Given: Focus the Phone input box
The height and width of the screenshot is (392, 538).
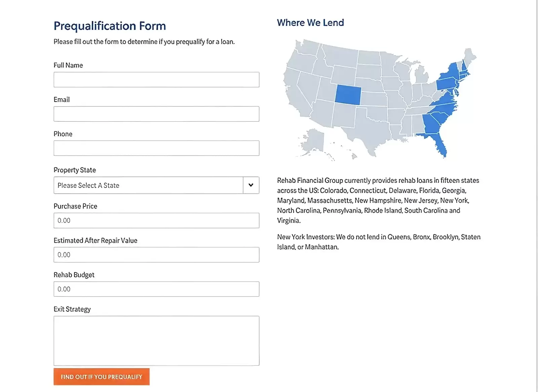Looking at the screenshot, I should [156, 148].
